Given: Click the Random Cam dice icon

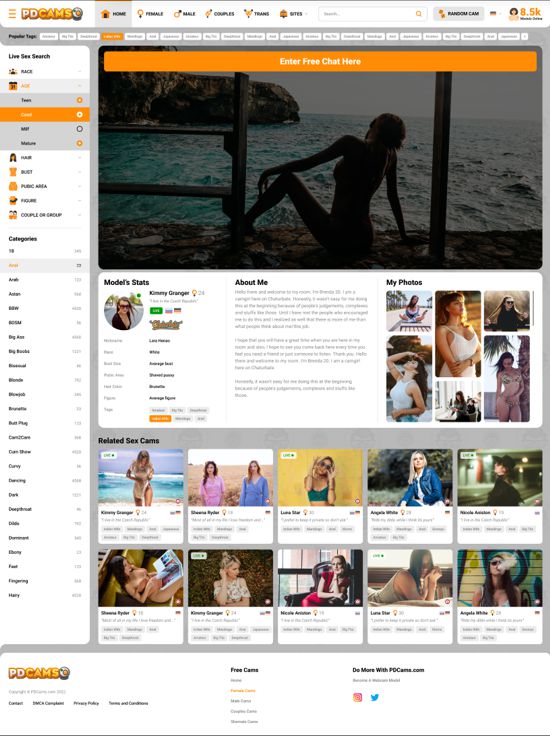Looking at the screenshot, I should [x=441, y=14].
